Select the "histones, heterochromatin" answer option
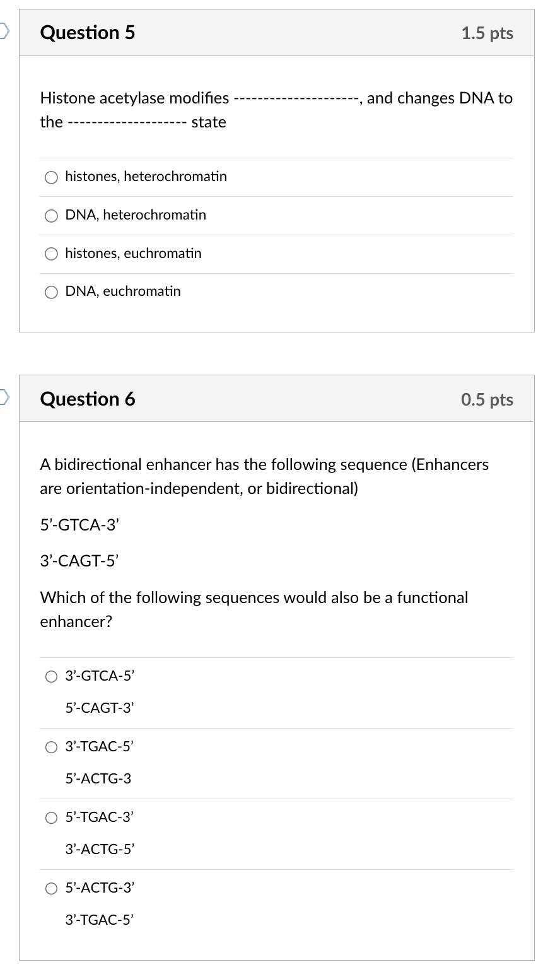The height and width of the screenshot is (979, 560). click(x=51, y=177)
